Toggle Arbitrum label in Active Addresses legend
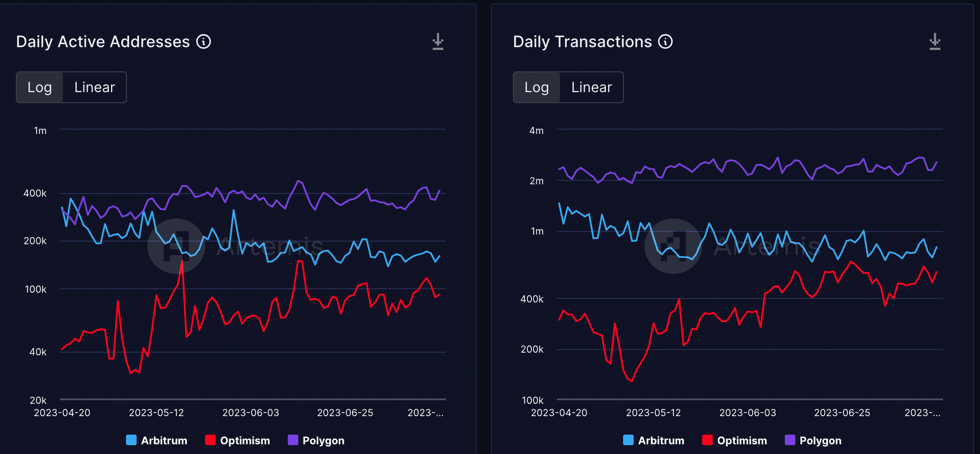Screen dimensions: 980x454 tap(164, 441)
